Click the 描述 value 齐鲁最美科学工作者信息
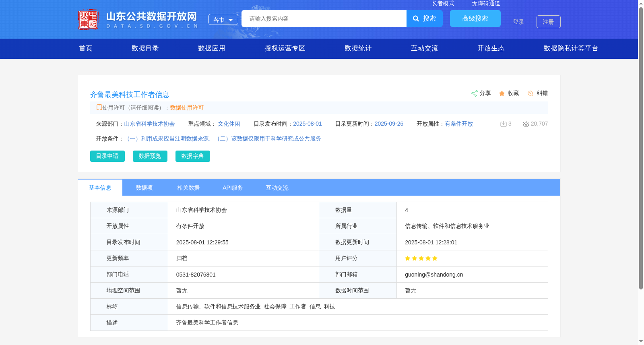Image resolution: width=644 pixels, height=345 pixels. pos(207,323)
